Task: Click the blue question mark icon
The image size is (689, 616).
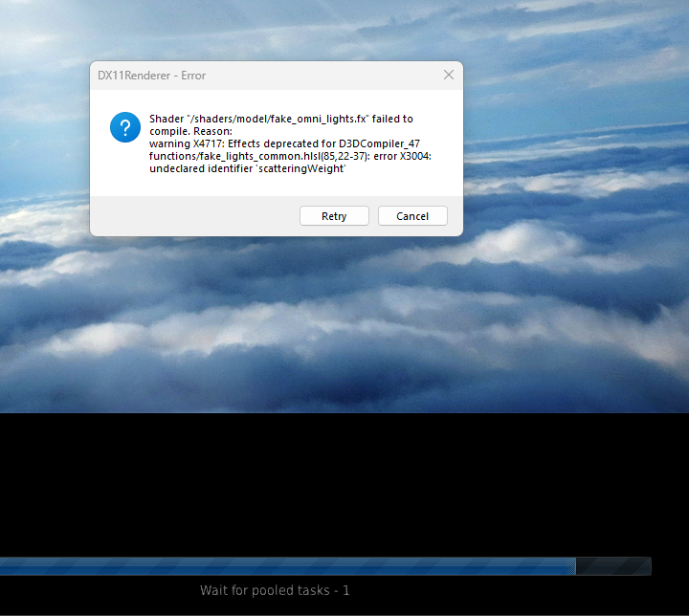Action: [125, 127]
